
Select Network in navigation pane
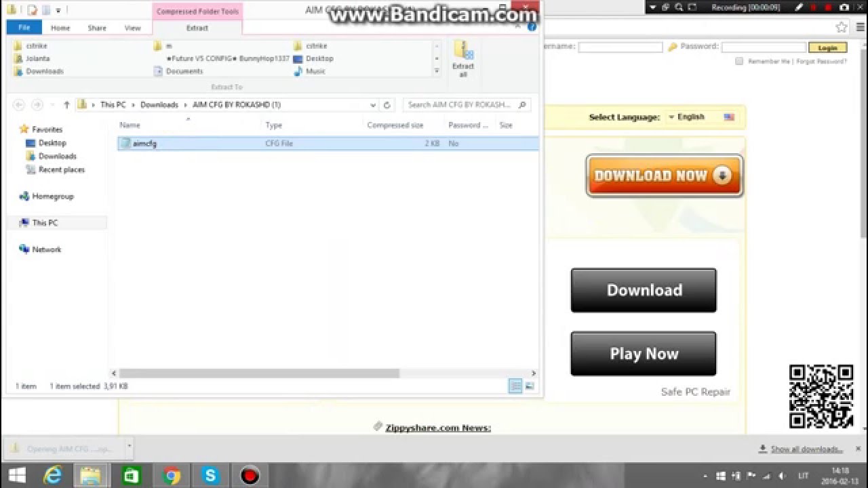point(40,249)
